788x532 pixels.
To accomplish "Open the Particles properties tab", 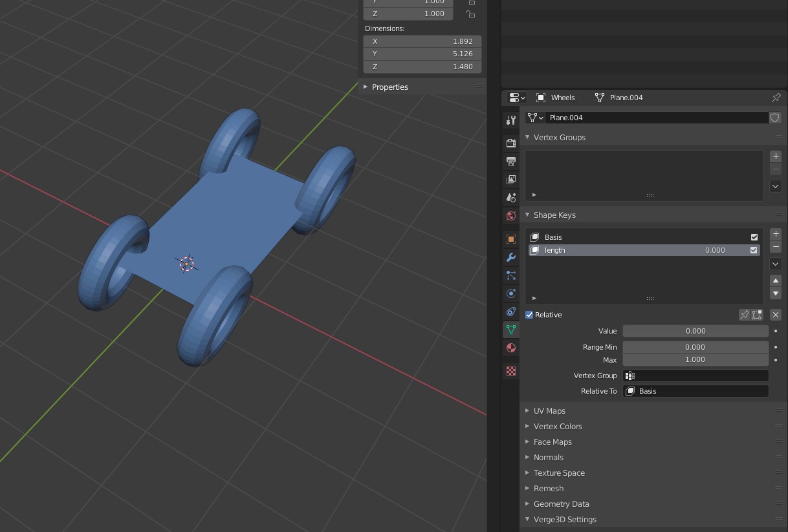I will coord(511,275).
